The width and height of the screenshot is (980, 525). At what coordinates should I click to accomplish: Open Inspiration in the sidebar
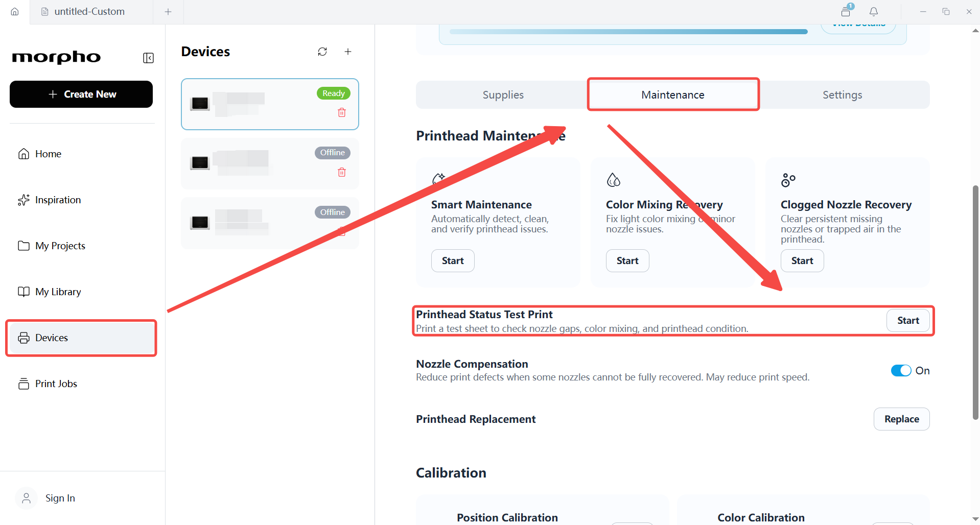click(82, 200)
